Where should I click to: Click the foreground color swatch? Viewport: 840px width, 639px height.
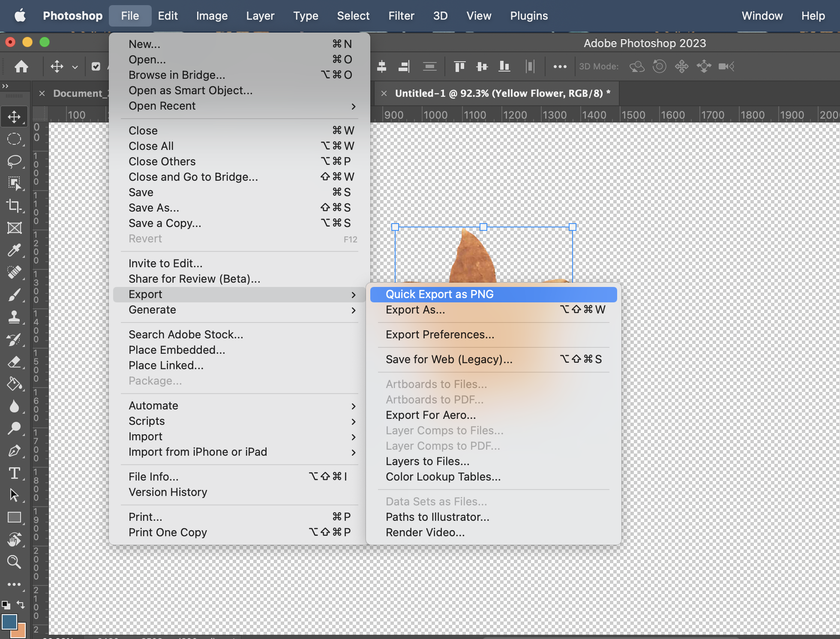point(9,621)
